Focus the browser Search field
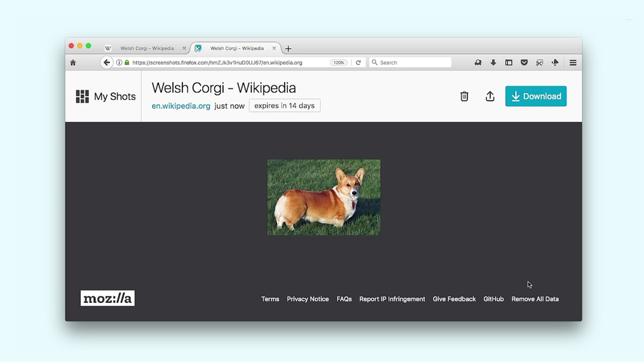 411,62
